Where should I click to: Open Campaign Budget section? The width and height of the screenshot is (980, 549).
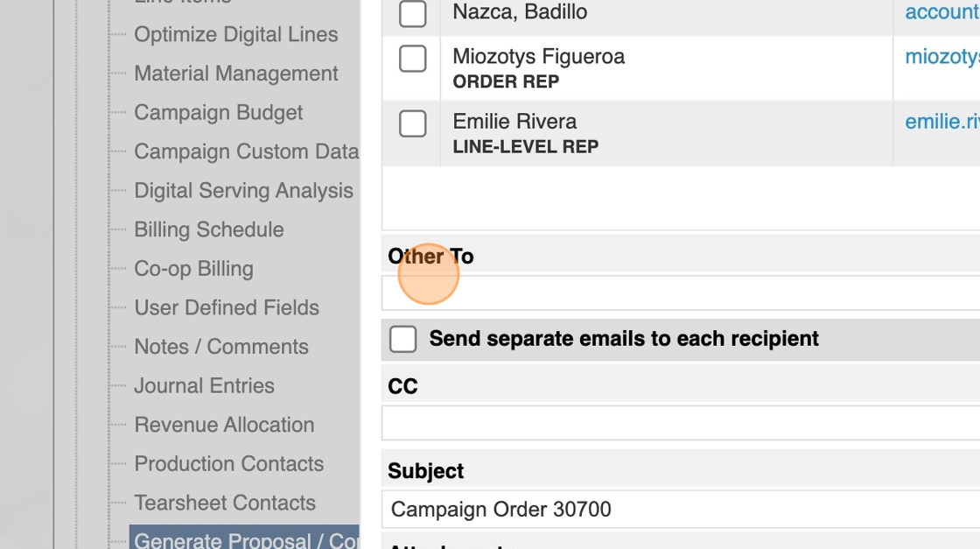pyautogui.click(x=218, y=113)
